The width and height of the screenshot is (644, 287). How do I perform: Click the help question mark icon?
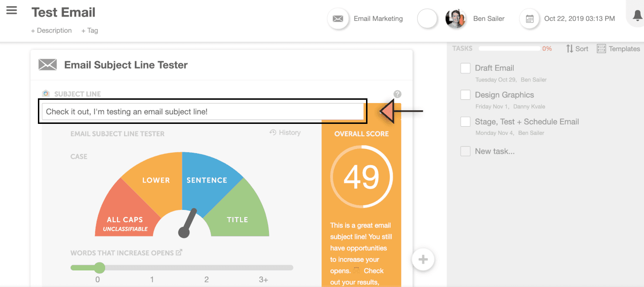coord(397,94)
